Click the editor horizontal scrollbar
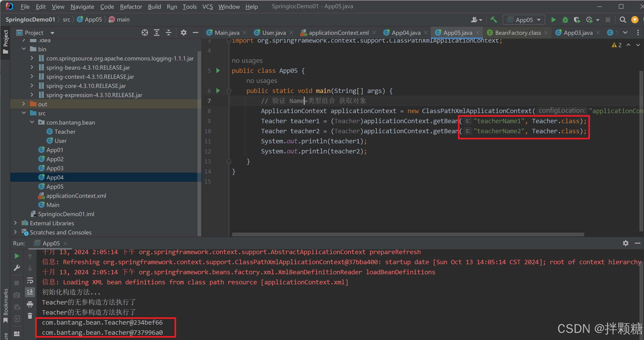This screenshot has height=340, width=644. 407,234
